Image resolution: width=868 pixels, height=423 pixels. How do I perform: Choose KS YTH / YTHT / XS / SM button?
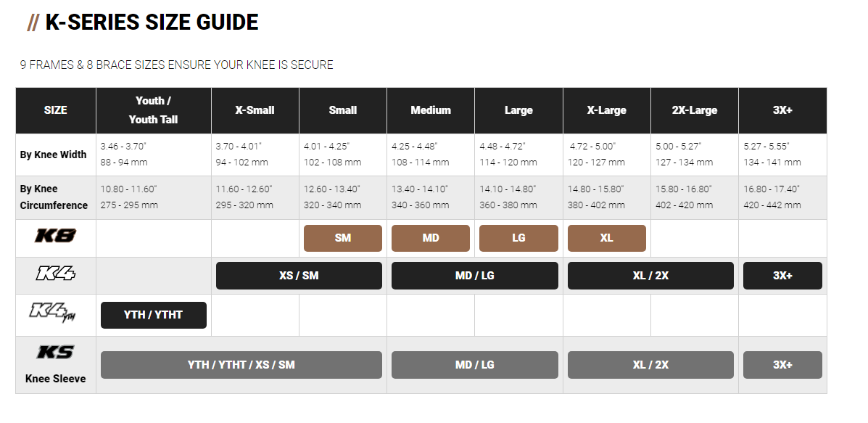[x=241, y=365]
